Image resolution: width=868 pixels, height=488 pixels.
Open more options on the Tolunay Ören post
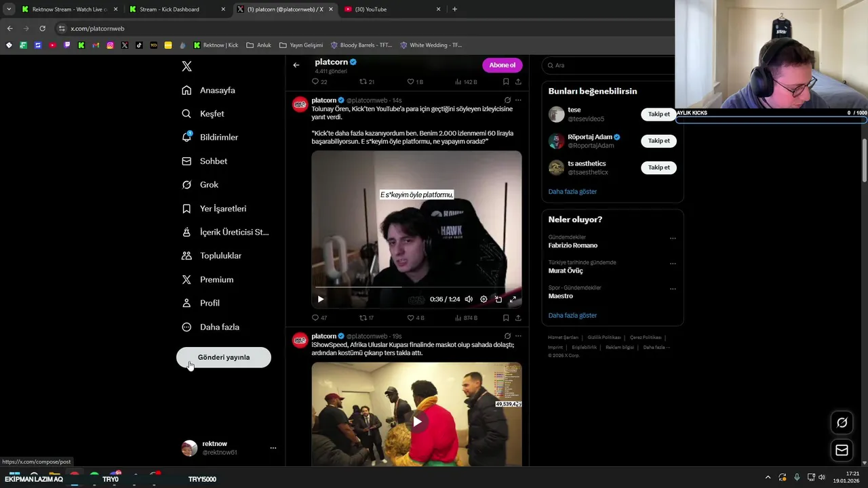click(518, 100)
